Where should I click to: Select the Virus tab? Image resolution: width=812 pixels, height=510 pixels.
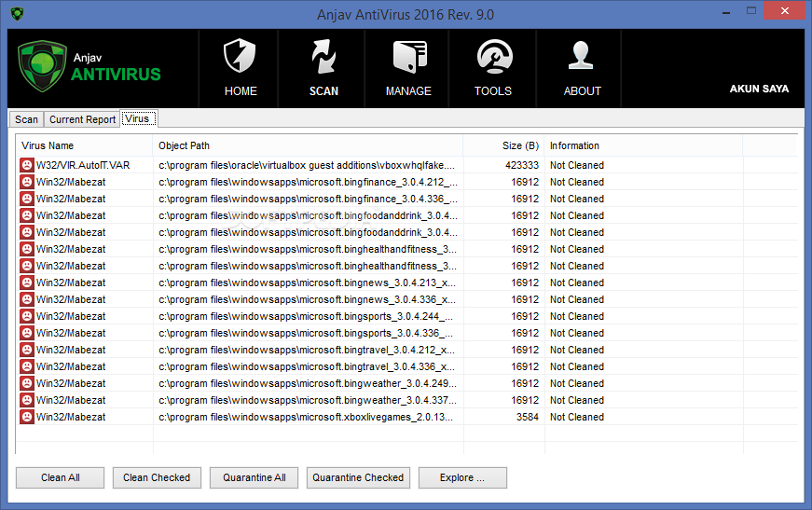tap(138, 118)
